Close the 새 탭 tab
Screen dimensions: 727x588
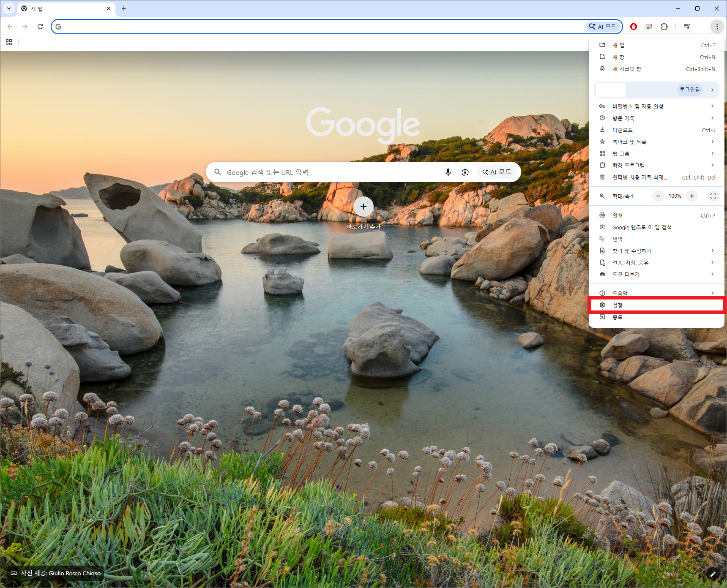coord(109,8)
